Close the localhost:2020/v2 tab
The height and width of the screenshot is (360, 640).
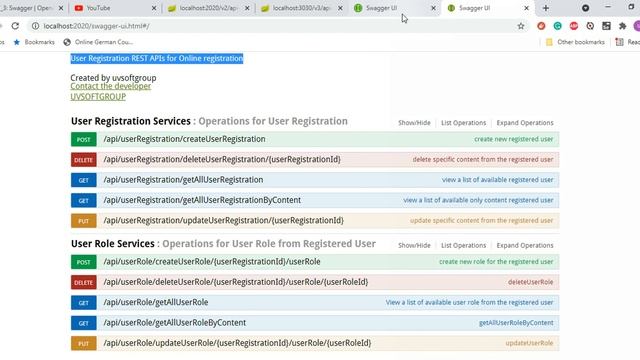pyautogui.click(x=247, y=8)
